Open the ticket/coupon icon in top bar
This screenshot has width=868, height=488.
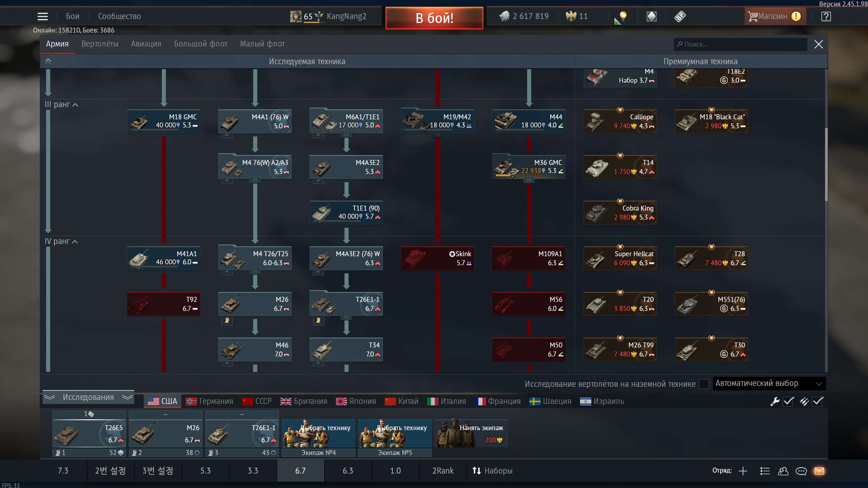coord(680,17)
